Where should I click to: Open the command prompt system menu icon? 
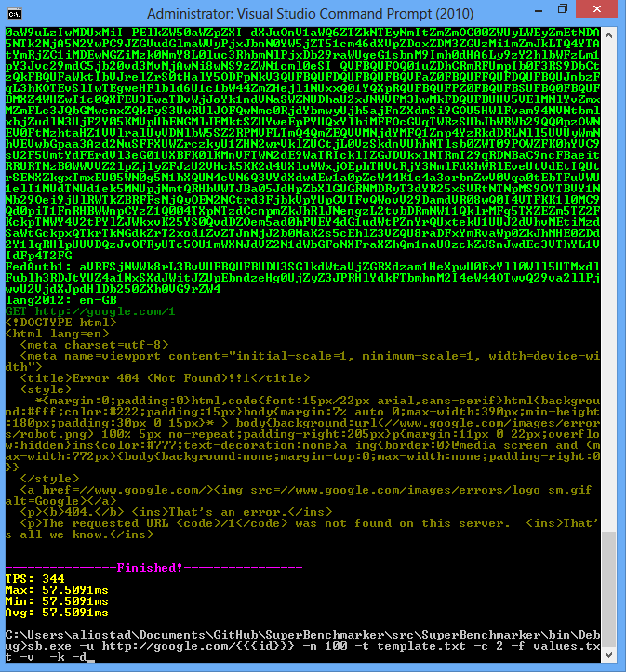pos(15,14)
